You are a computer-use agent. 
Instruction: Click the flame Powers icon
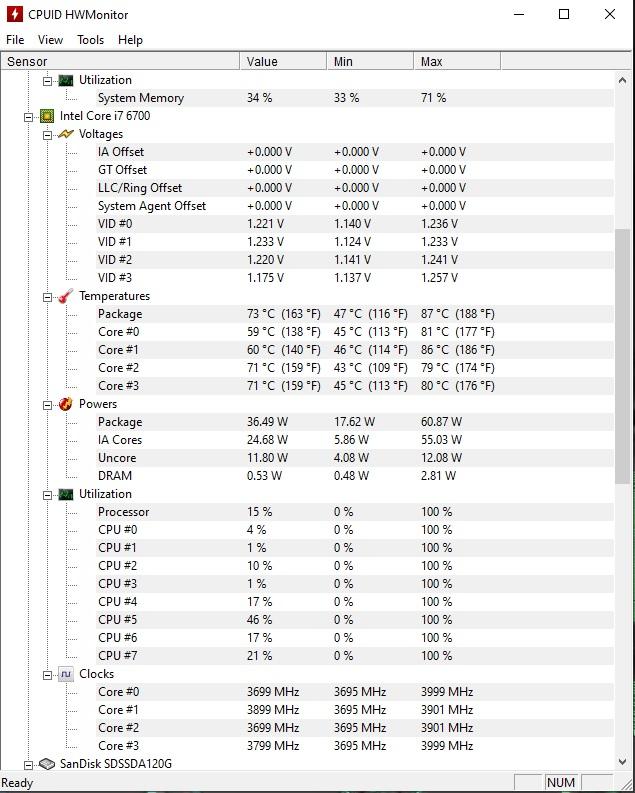(x=66, y=404)
